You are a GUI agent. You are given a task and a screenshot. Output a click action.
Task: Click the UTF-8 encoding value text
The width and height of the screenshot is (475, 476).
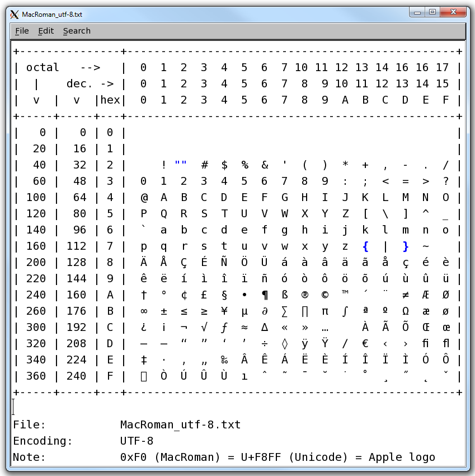click(x=137, y=441)
